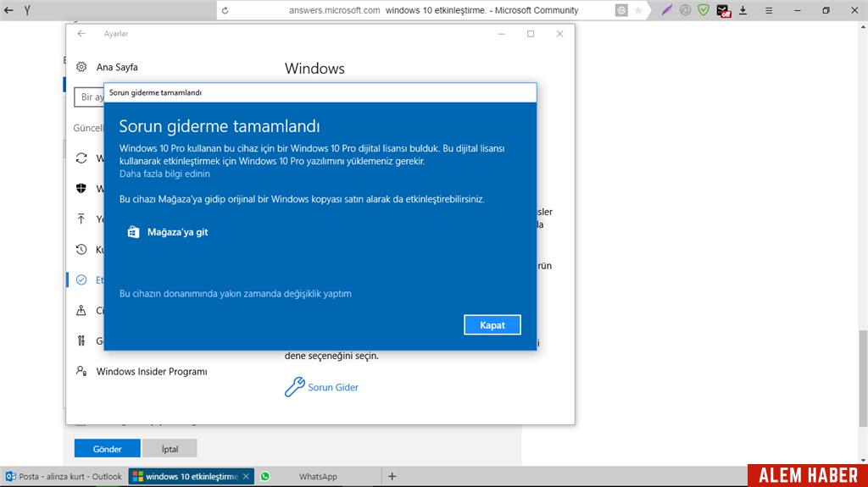This screenshot has width=868, height=487.
Task: Open Daha fazla bilgi edinin link
Action: [x=164, y=174]
